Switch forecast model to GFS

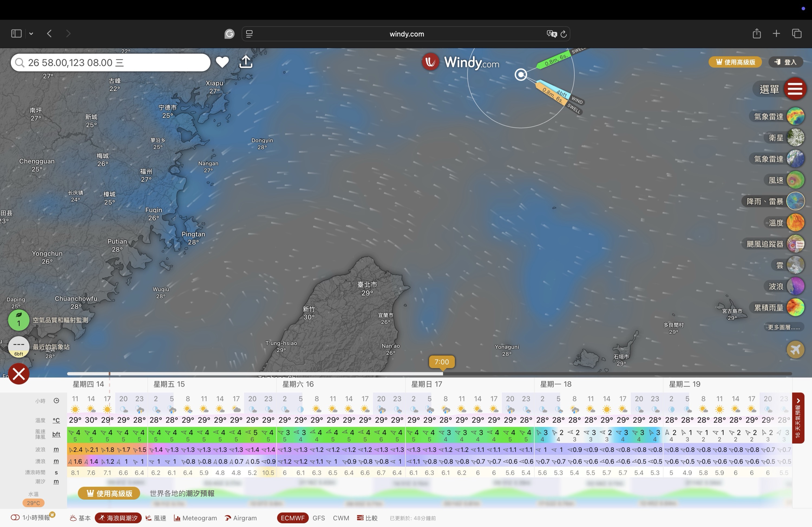319,518
